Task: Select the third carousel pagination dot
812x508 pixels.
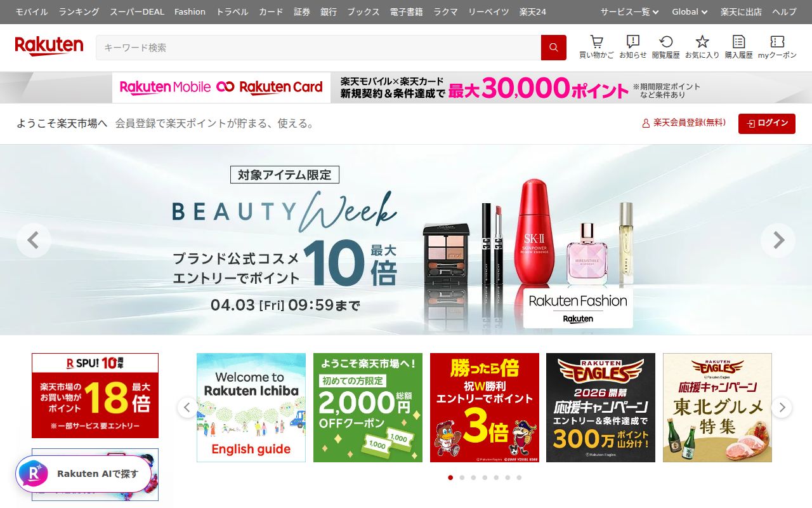Action: point(473,478)
